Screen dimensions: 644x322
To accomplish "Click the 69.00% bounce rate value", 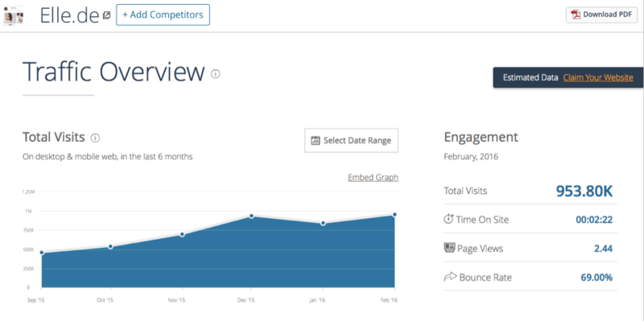I will tap(597, 278).
